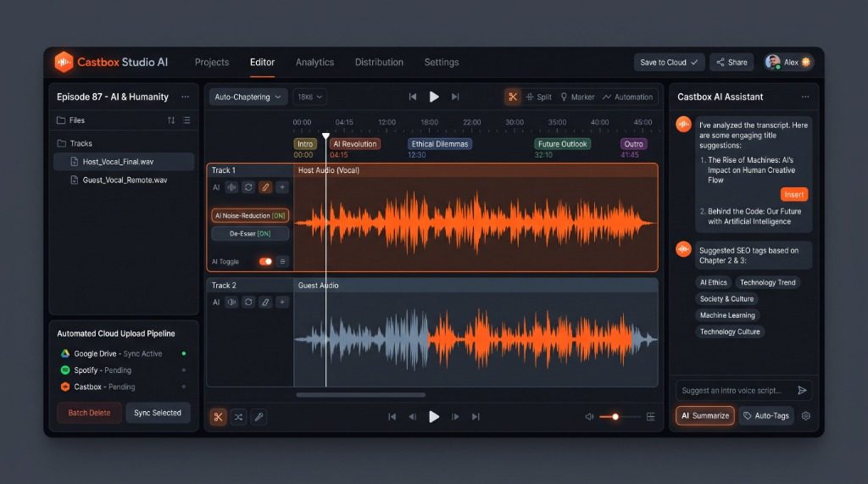Select the Split tool
868x484 pixels.
coord(538,97)
